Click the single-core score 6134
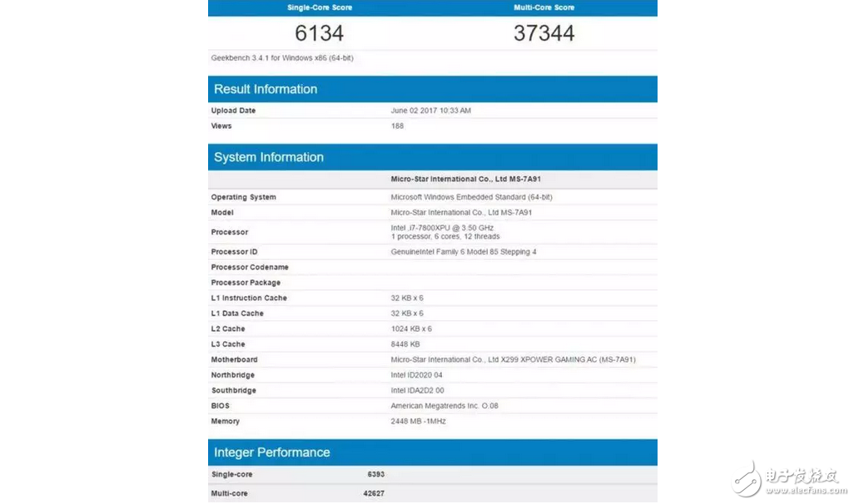Viewport: 854px width, 504px height. [x=319, y=33]
